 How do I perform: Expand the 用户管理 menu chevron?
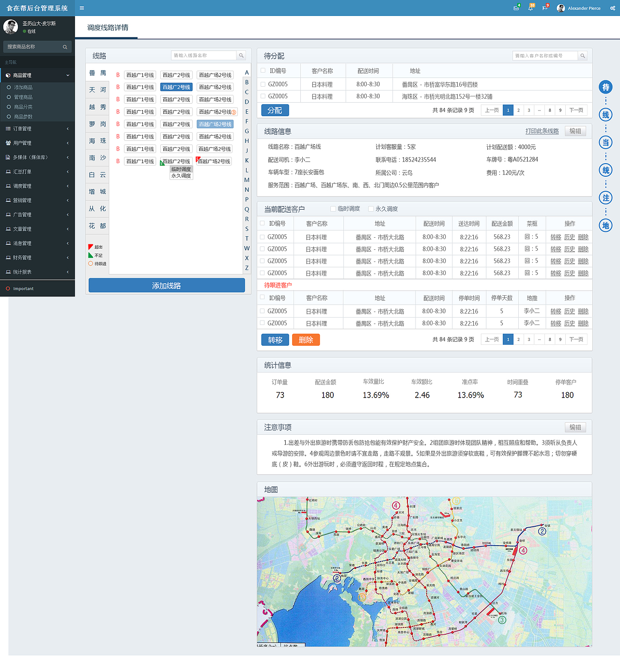[68, 143]
